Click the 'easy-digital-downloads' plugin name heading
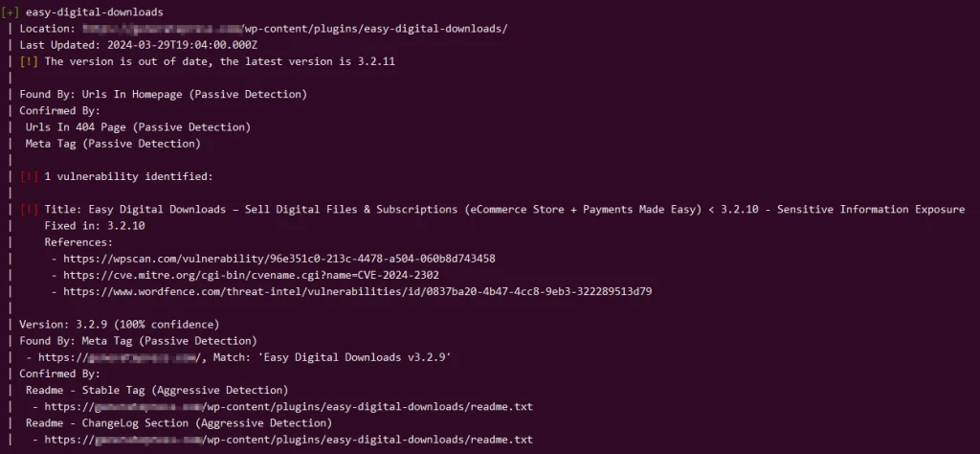The height and width of the screenshot is (454, 980). 94,12
